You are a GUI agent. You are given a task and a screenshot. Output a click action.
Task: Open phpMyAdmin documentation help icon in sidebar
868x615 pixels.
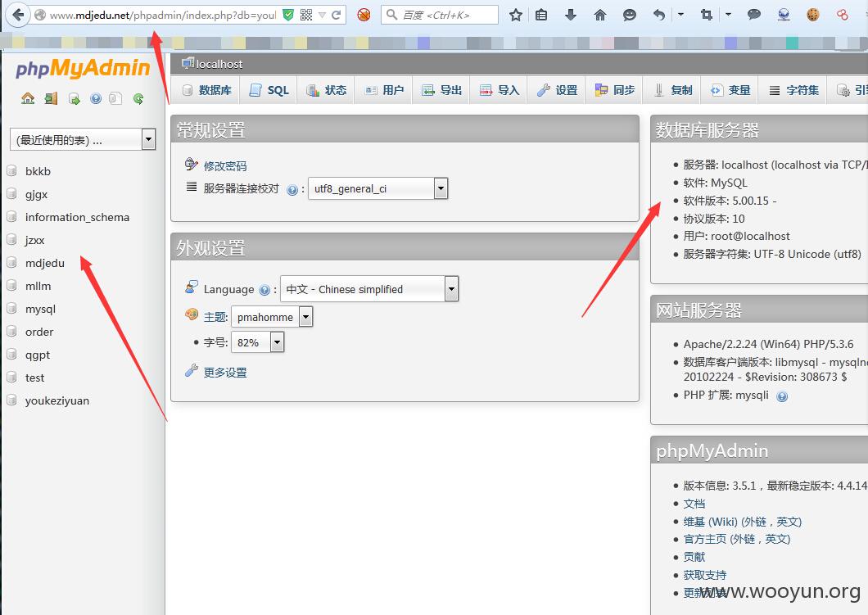[96, 98]
